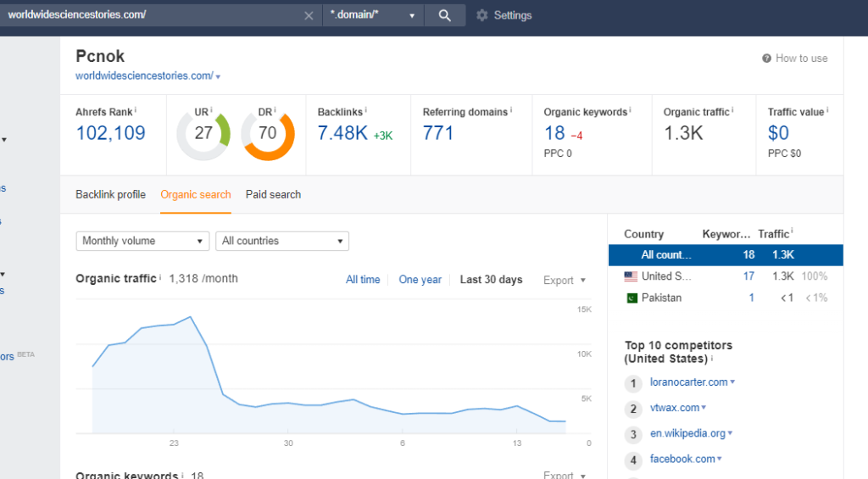Click the Settings label in top bar
Screen dimensions: 868x479
[513, 15]
